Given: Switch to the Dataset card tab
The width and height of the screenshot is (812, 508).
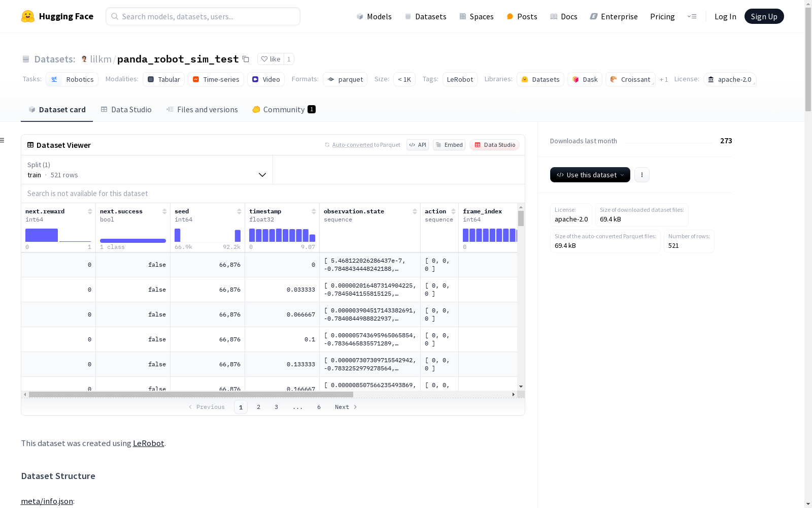Looking at the screenshot, I should (x=57, y=109).
